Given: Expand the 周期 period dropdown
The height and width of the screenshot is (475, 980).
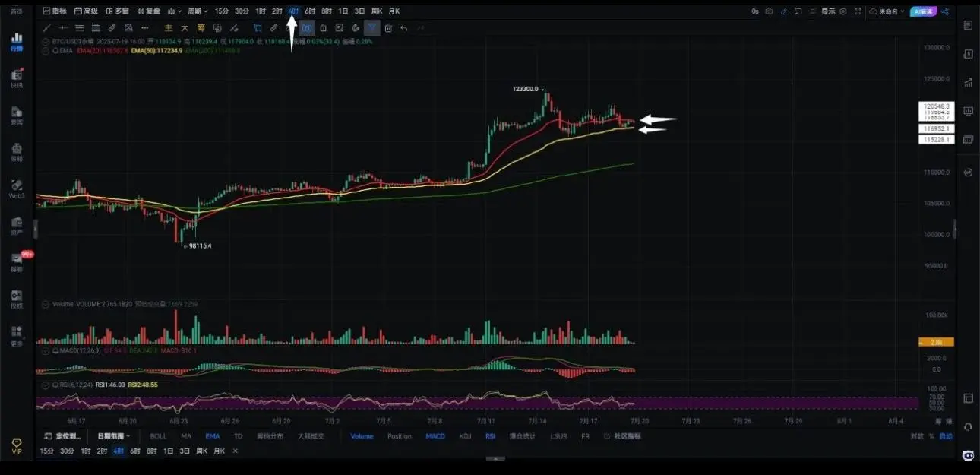Looking at the screenshot, I should (198, 11).
